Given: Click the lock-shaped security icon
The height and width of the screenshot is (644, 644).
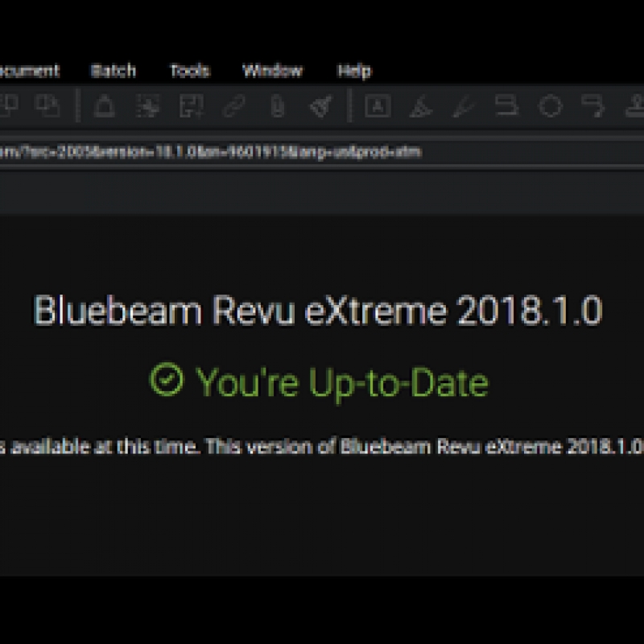Looking at the screenshot, I should pyautogui.click(x=104, y=106).
